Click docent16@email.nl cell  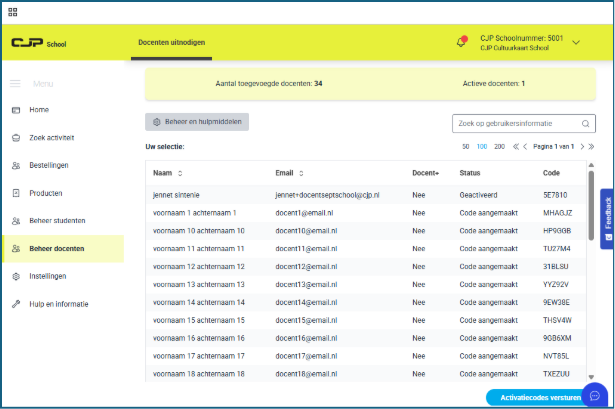[x=306, y=338]
